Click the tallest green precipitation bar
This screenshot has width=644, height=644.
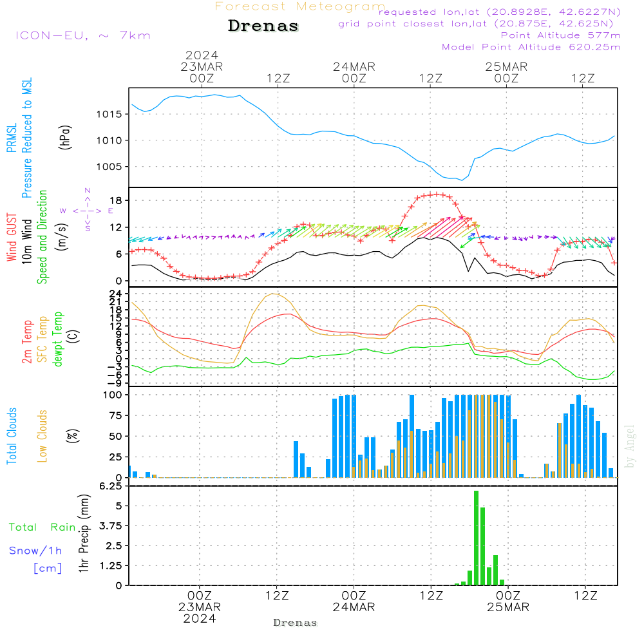point(476,538)
